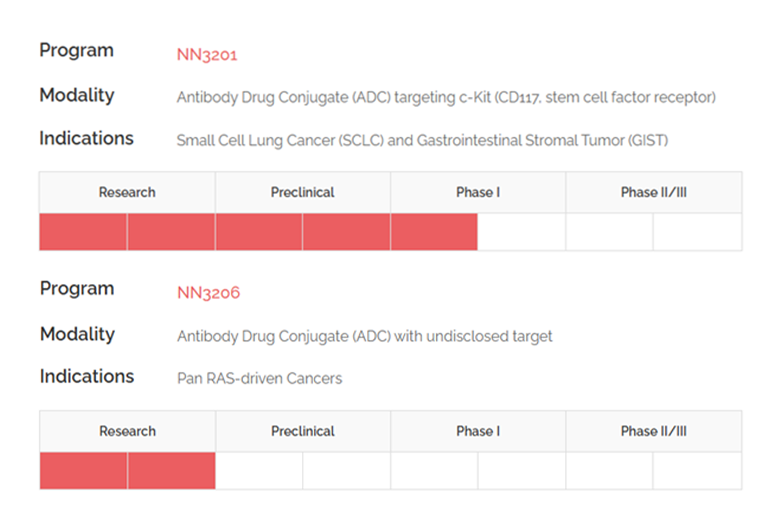Click the first red Research segment of NN3206
The height and width of the screenshot is (532, 780).
coord(84,471)
